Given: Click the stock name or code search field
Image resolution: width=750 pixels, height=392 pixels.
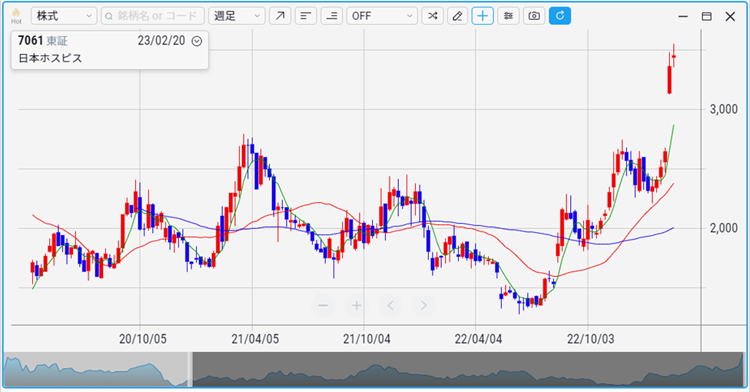Looking at the screenshot, I should pos(153,16).
